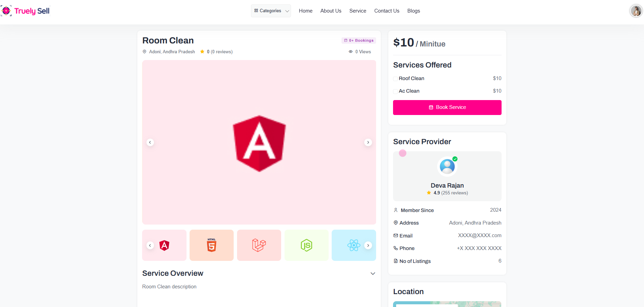The height and width of the screenshot is (307, 644).
Task: Choose the Node.js thumbnail image
Action: (x=306, y=245)
